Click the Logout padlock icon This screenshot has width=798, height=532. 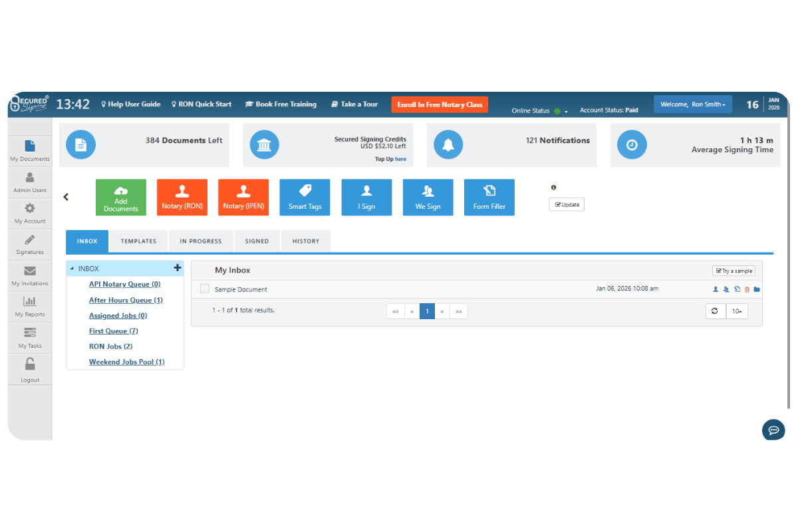(30, 364)
